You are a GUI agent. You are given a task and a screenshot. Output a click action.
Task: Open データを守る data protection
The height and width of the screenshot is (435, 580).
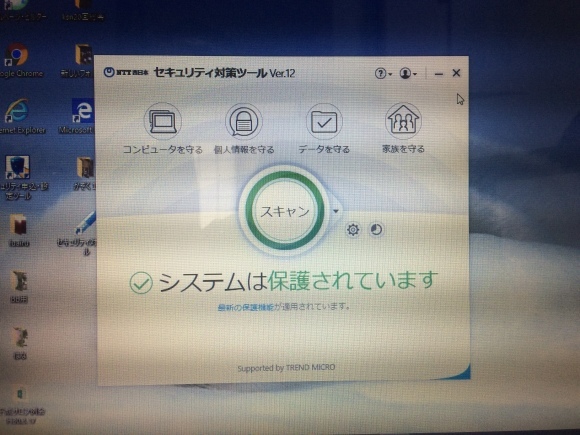pos(324,128)
